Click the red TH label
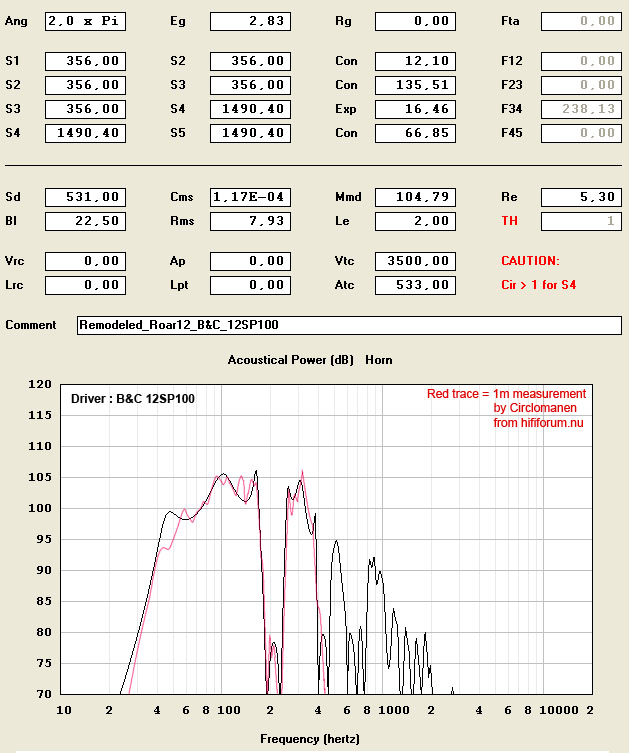Viewport: 629px width, 753px height. tap(509, 221)
